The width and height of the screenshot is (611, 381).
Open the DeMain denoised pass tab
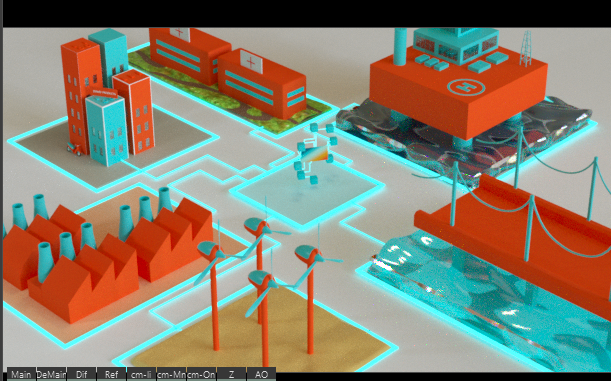pos(51,374)
